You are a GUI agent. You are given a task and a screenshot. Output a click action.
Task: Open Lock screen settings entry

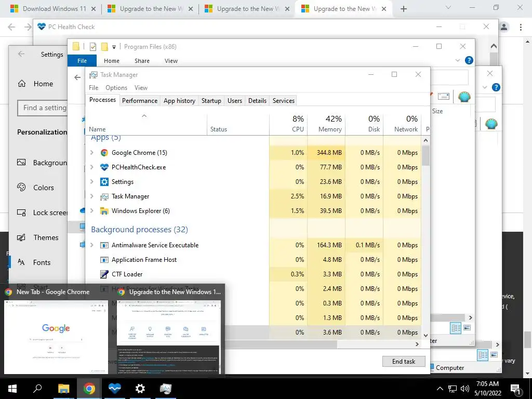tap(42, 212)
